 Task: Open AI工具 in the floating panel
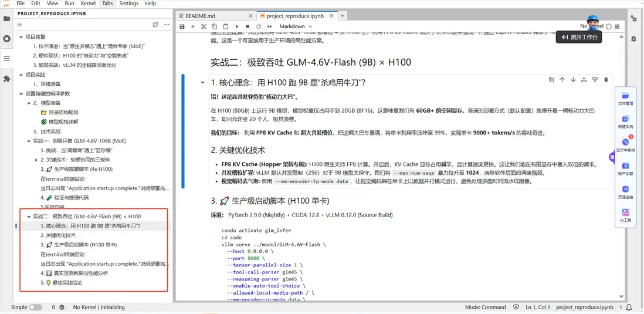(x=625, y=215)
